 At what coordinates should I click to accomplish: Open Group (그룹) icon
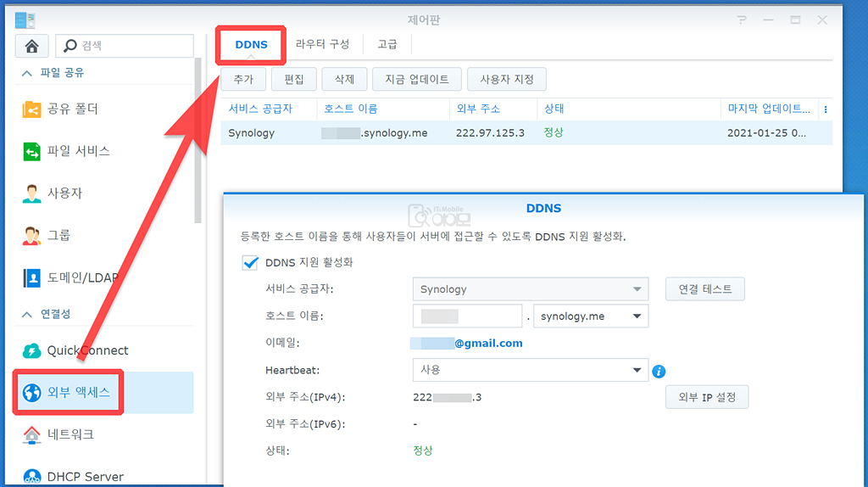coord(31,236)
